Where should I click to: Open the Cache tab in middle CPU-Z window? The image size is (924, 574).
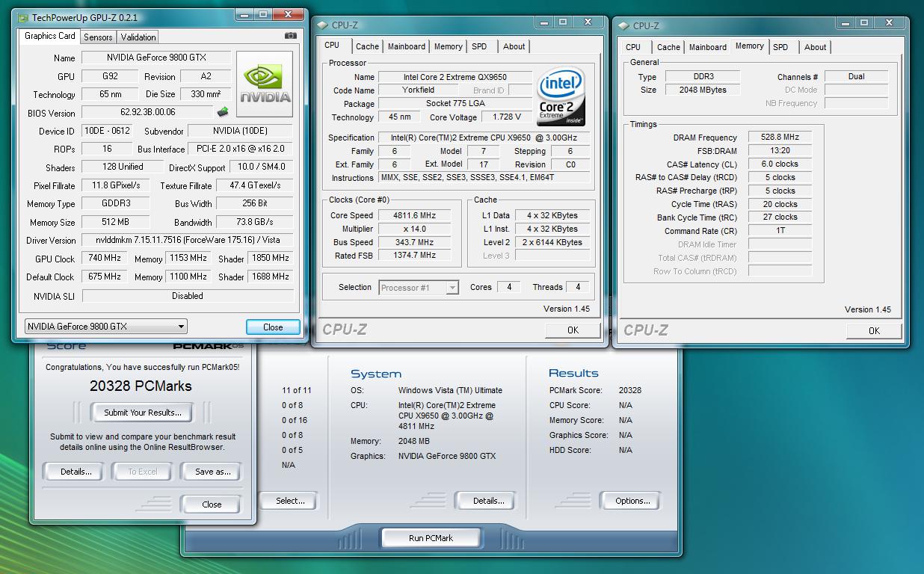(x=367, y=46)
